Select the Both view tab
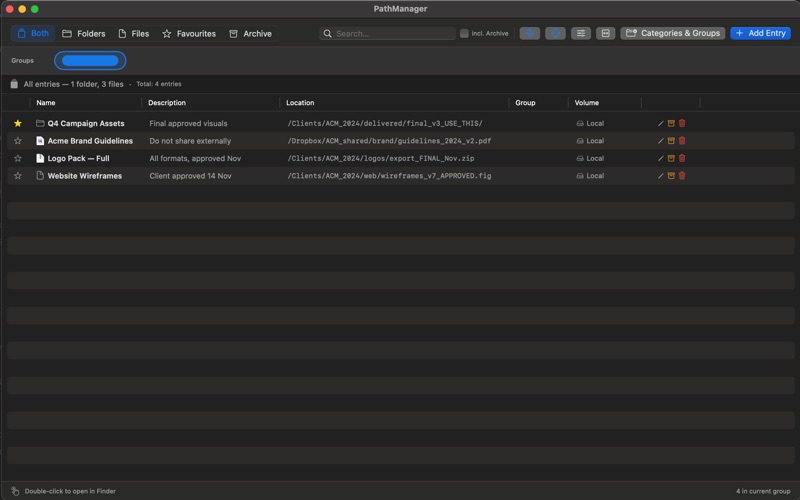The width and height of the screenshot is (800, 500). 33,34
